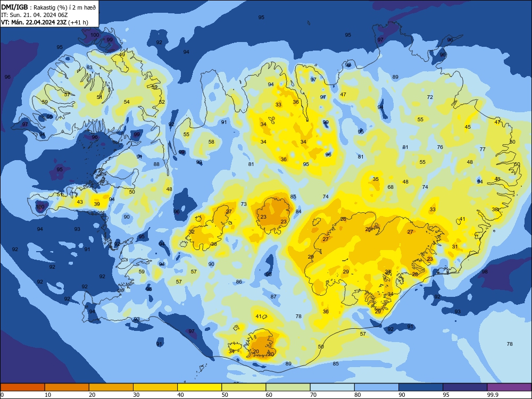The image size is (532, 399).
Task: Click the '72' humidity value in the northeast
Action: coord(430,97)
